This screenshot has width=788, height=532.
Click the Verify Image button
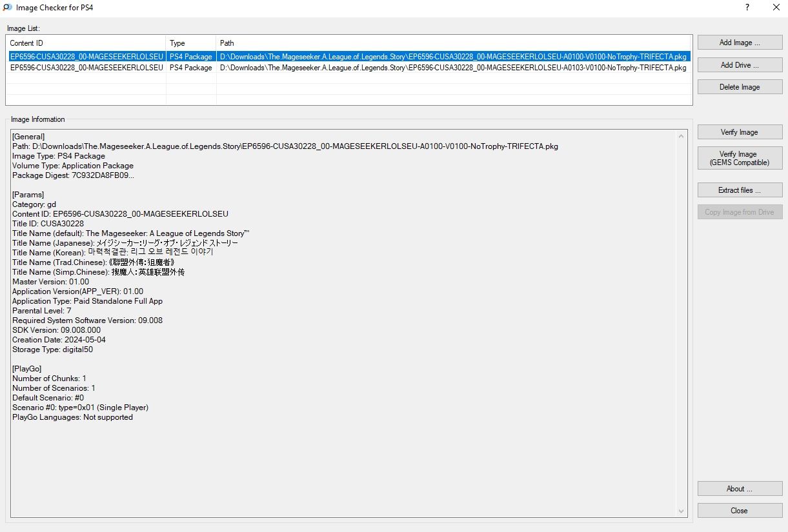point(740,132)
